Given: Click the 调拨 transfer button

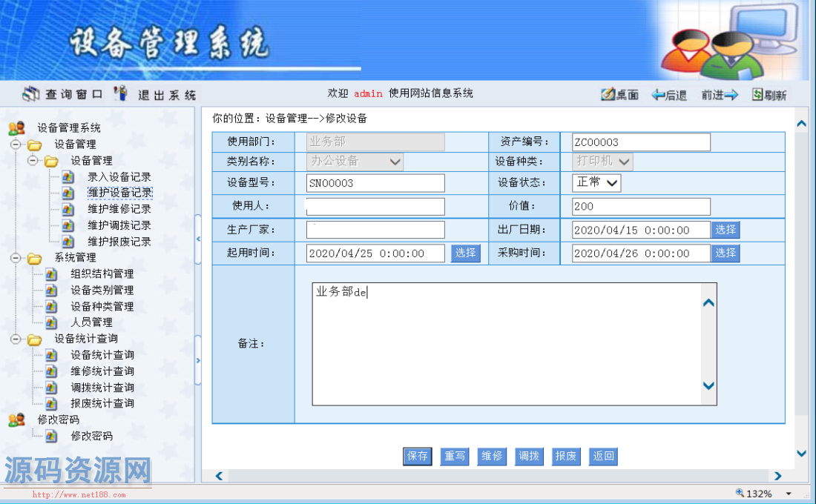Looking at the screenshot, I should click(x=529, y=456).
